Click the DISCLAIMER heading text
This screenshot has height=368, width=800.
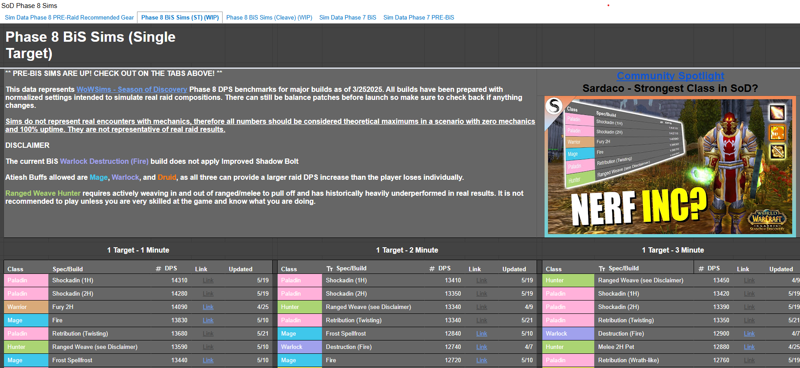27,145
